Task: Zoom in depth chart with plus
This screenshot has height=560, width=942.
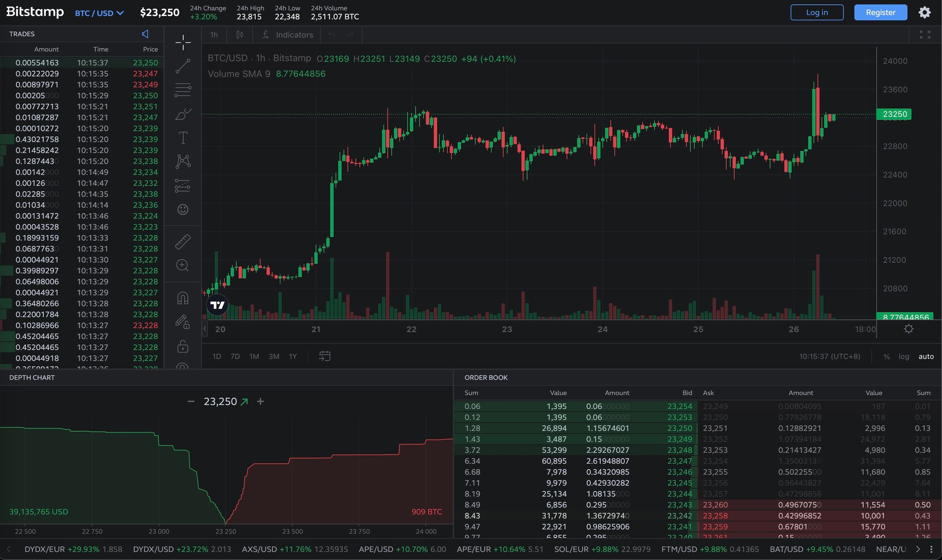Action: tap(260, 401)
